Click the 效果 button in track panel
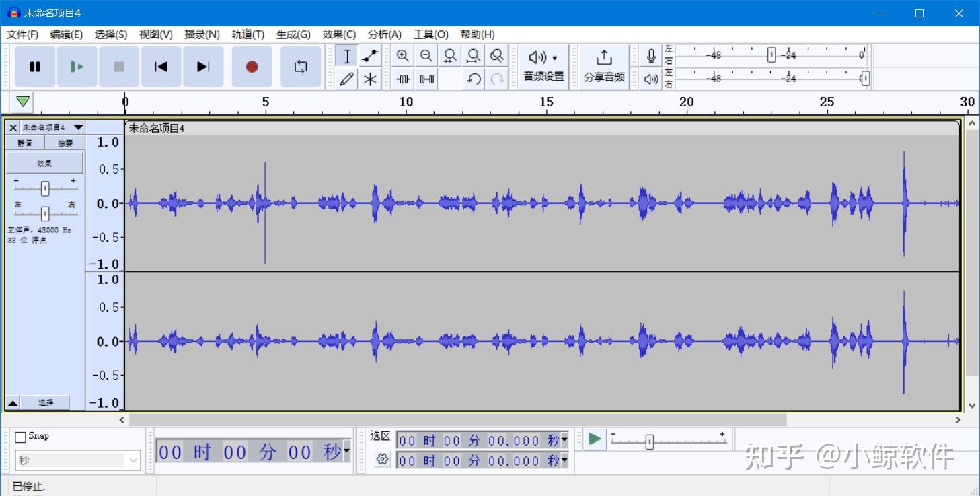The width and height of the screenshot is (980, 496). [43, 162]
